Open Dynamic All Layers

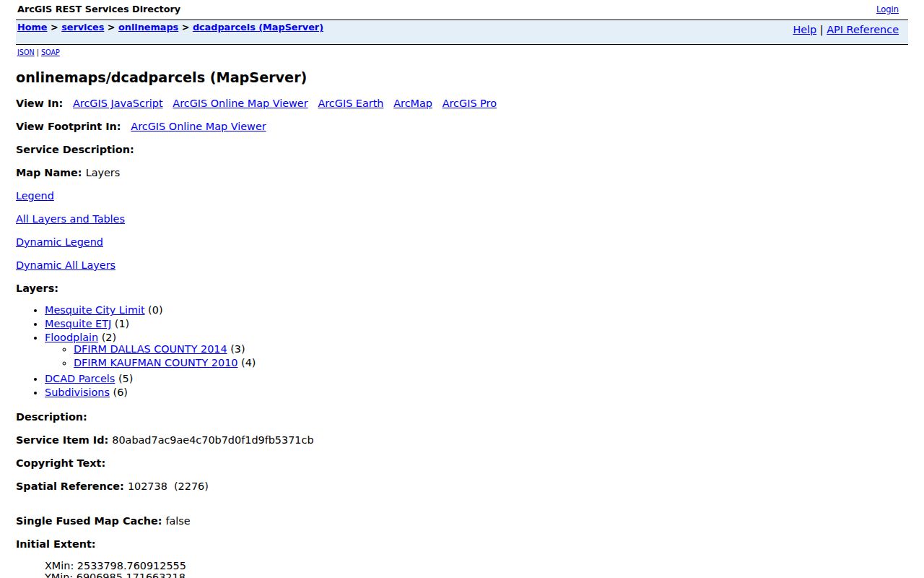pyautogui.click(x=66, y=265)
